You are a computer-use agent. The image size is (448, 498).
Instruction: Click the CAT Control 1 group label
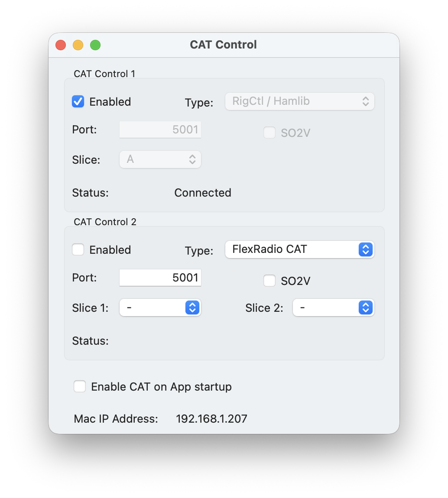pos(104,74)
